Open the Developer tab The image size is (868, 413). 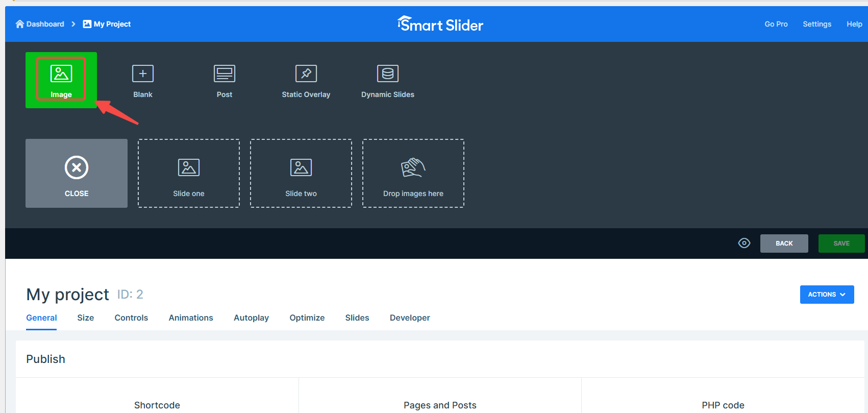point(410,318)
